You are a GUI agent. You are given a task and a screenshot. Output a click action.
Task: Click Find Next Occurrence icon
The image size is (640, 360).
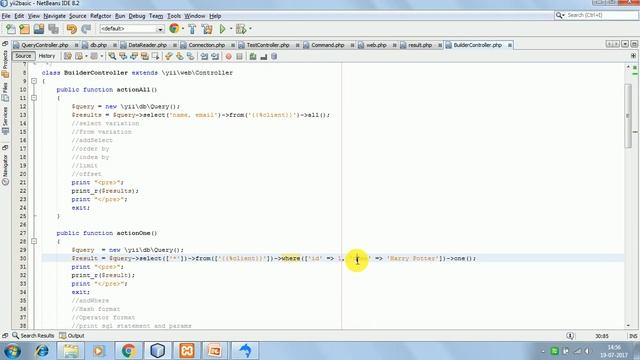(x=133, y=56)
